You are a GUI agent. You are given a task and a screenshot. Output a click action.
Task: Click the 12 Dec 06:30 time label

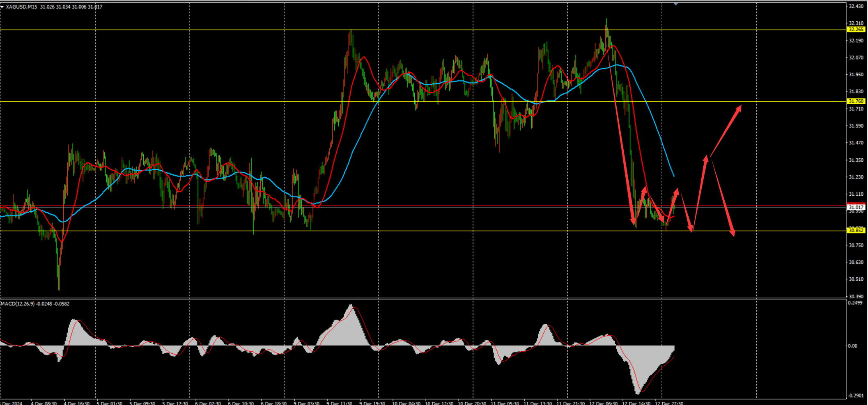pyautogui.click(x=603, y=403)
